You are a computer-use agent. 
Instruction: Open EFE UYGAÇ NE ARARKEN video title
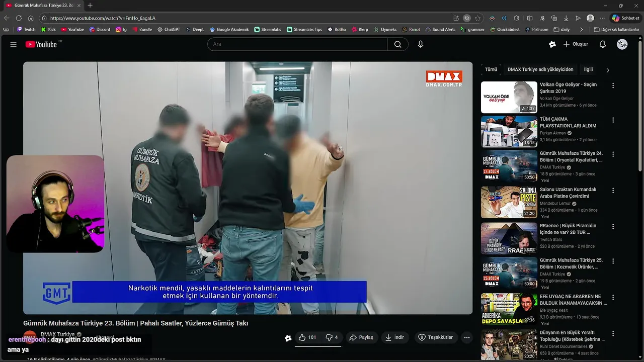coord(573,300)
